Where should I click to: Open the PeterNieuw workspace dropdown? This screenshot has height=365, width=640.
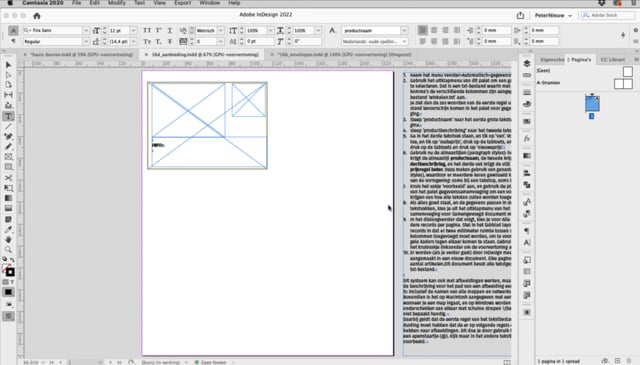553,16
